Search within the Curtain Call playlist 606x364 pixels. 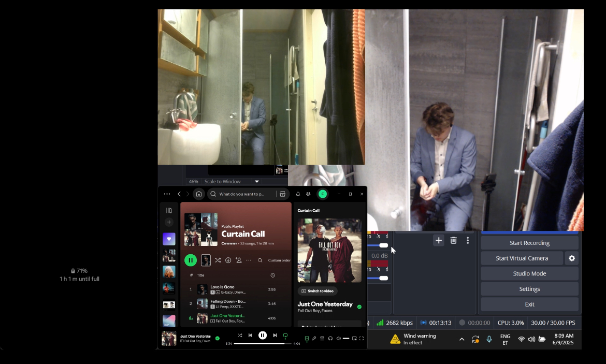260,260
